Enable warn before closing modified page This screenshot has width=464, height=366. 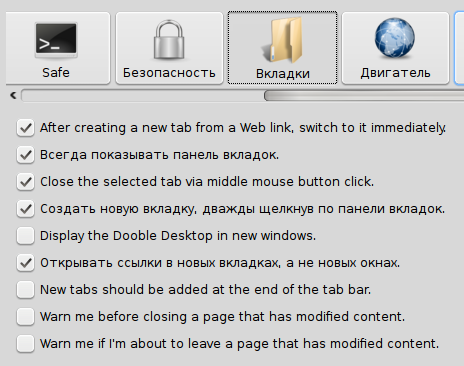pyautogui.click(x=25, y=317)
